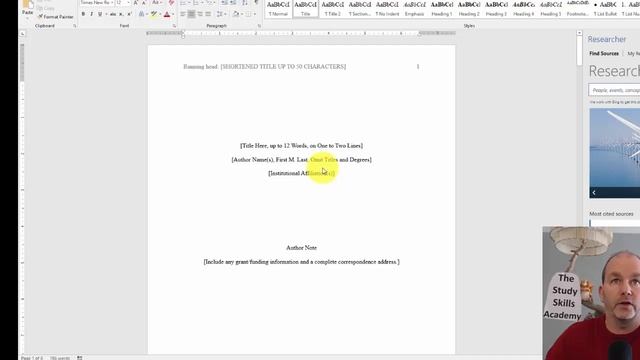Toggle superscript formatting
This screenshot has height=360, width=640.
click(x=129, y=14)
